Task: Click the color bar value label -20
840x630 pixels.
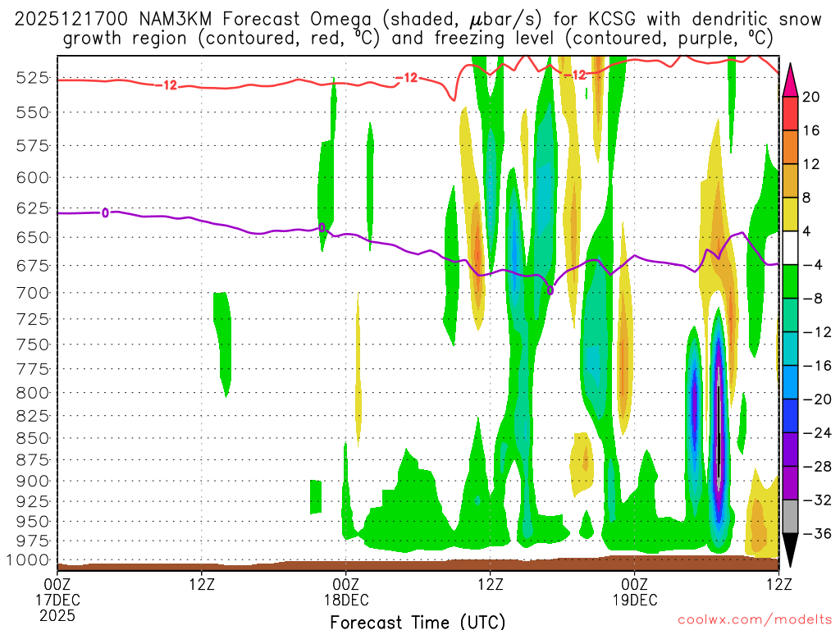Action: point(817,399)
